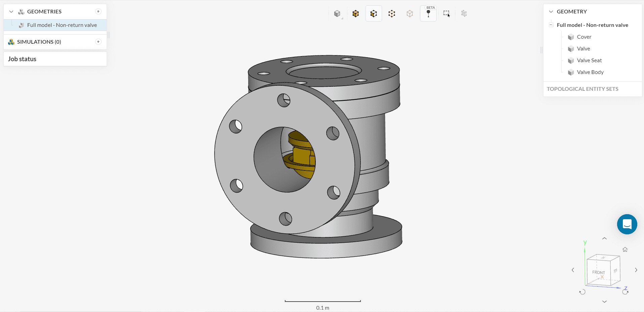Select the Valve Seat part
Image resolution: width=644 pixels, height=312 pixels.
point(589,61)
